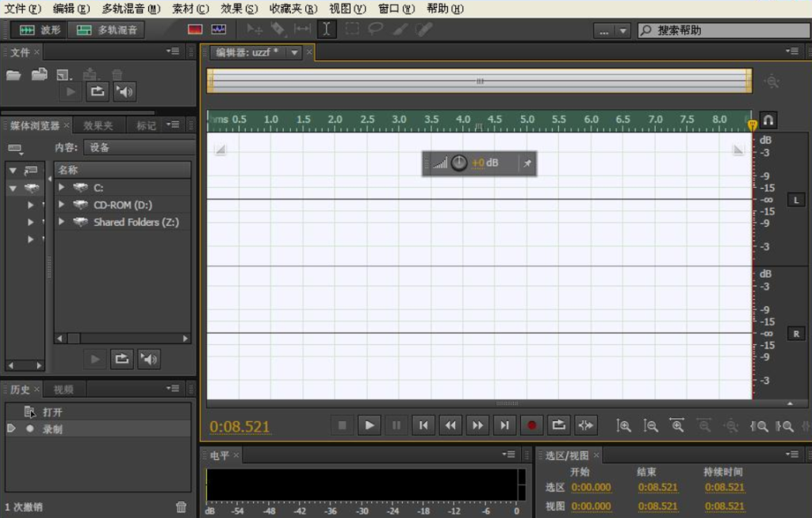Open the Contents (内容) device dropdown
Viewport: 812px width, 518px height.
[x=140, y=147]
